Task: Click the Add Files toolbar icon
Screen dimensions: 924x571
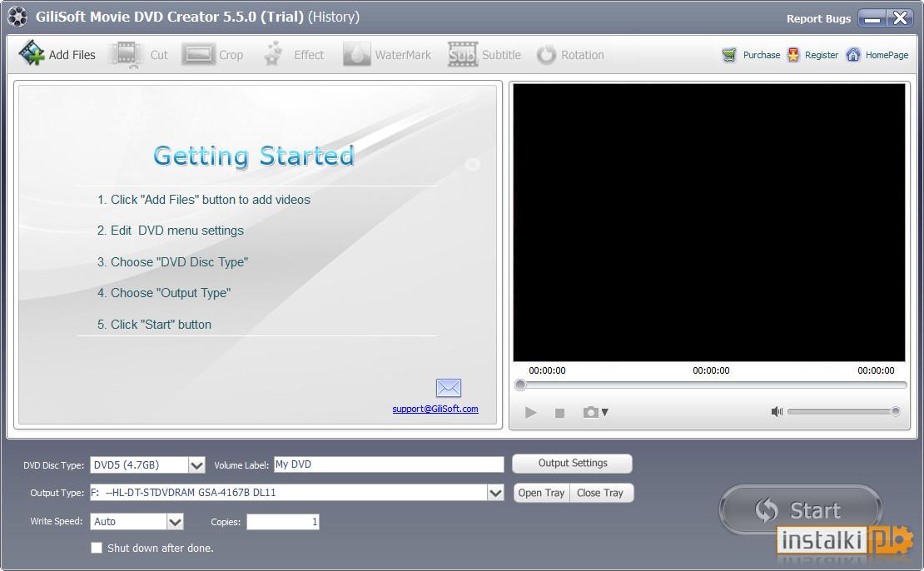Action: pyautogui.click(x=32, y=53)
